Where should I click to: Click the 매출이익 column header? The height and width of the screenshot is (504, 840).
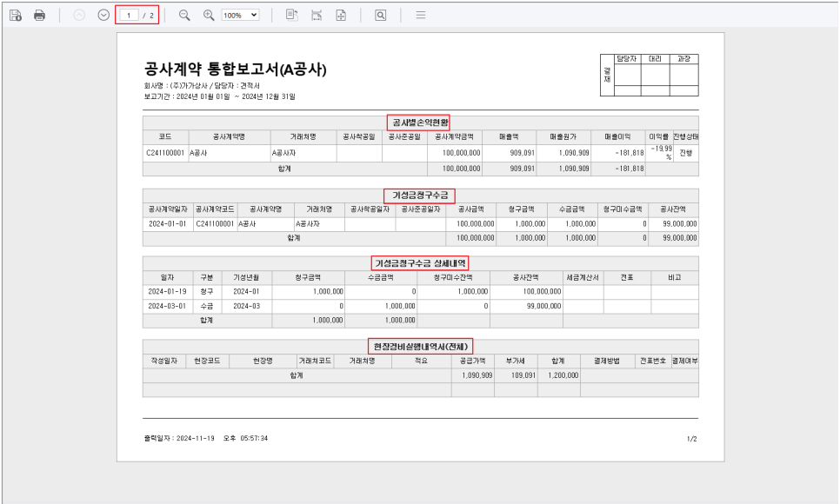click(x=617, y=137)
